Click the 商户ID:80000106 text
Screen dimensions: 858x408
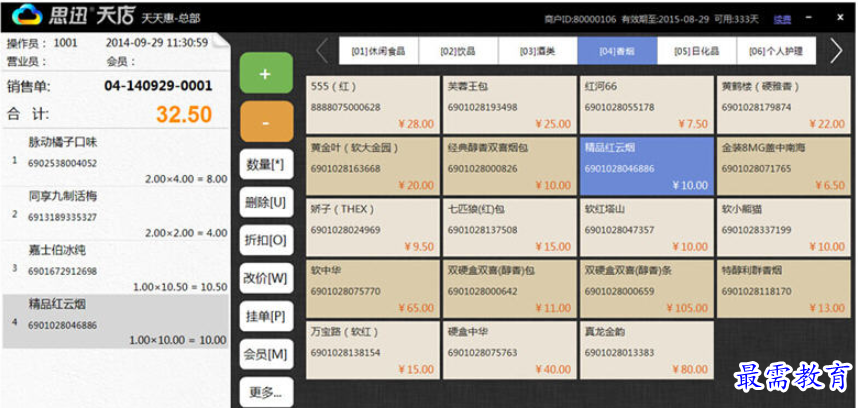coord(580,19)
